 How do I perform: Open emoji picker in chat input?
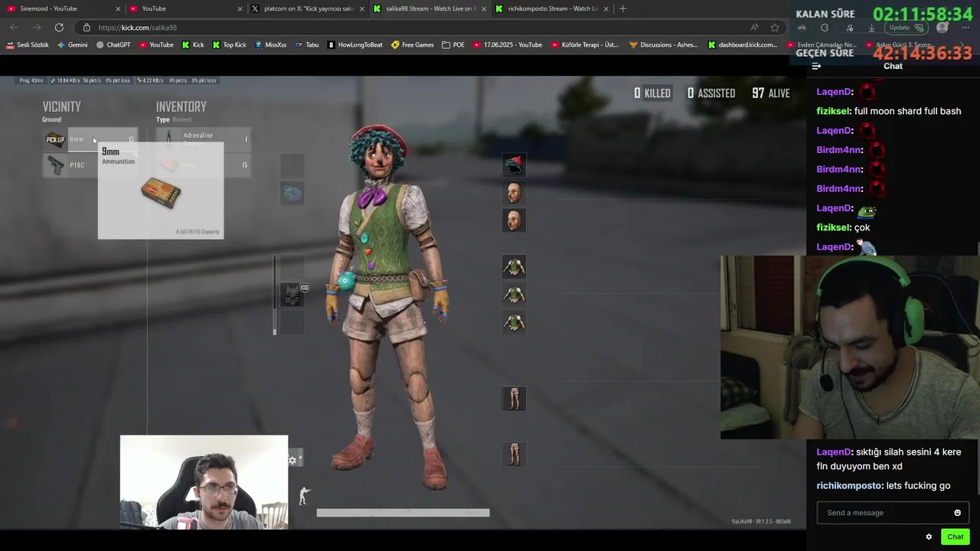click(x=957, y=513)
